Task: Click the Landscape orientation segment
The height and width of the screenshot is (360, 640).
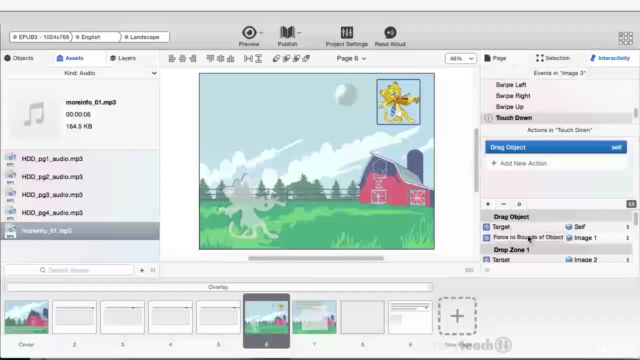Action: [145, 37]
